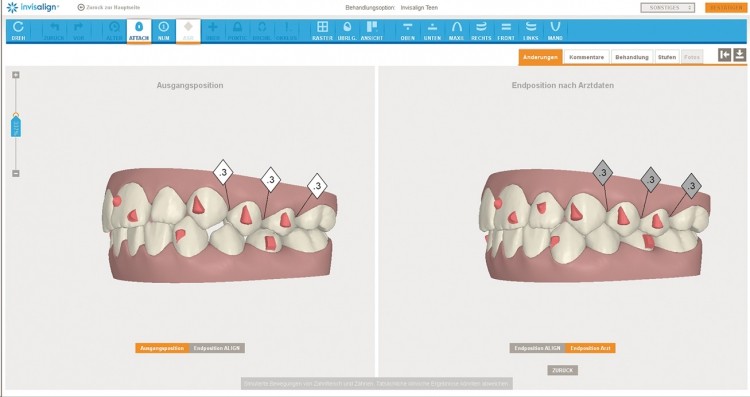Collapse the side panel arrow icon
This screenshot has width=750, height=397.
[725, 55]
